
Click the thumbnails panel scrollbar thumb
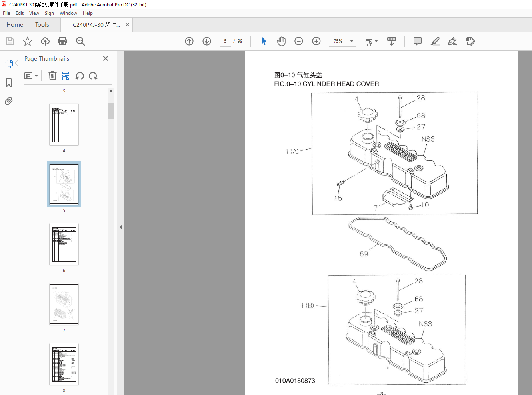[x=111, y=111]
